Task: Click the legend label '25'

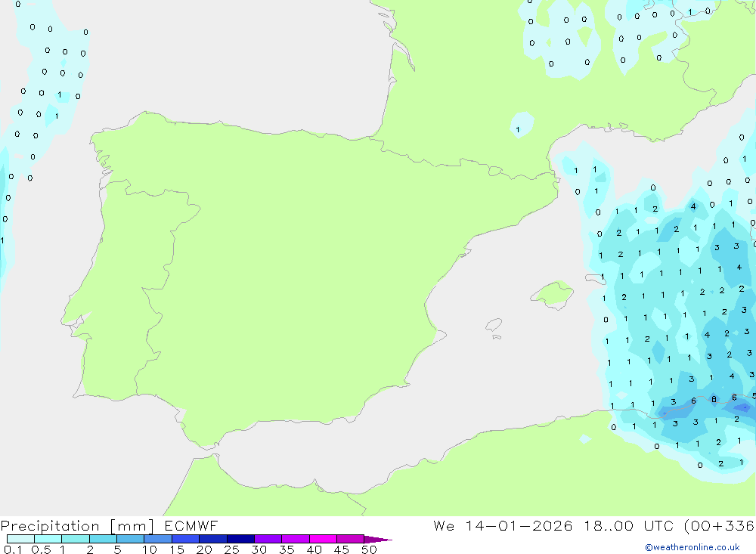Action: click(x=231, y=549)
